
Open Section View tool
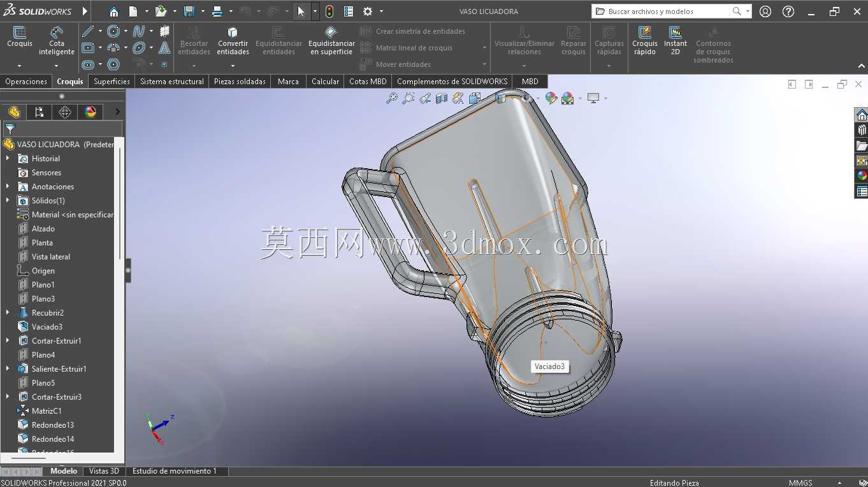[442, 98]
